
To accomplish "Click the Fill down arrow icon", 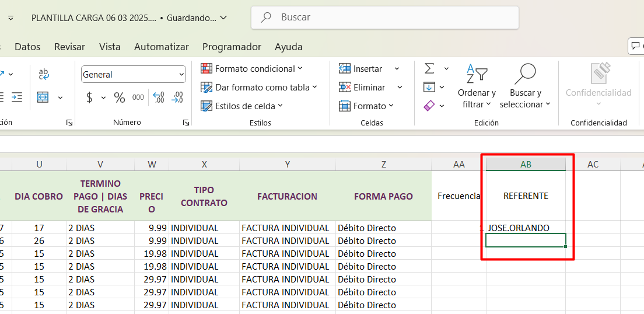I will pos(429,88).
